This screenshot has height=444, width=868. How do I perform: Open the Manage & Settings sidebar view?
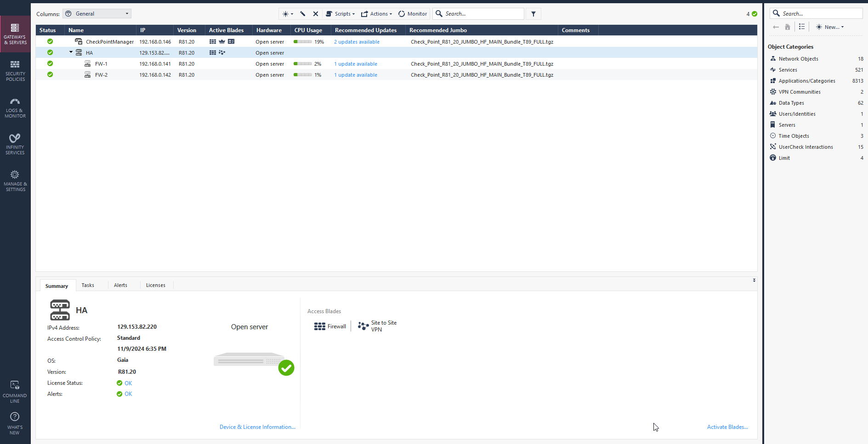pos(15,181)
